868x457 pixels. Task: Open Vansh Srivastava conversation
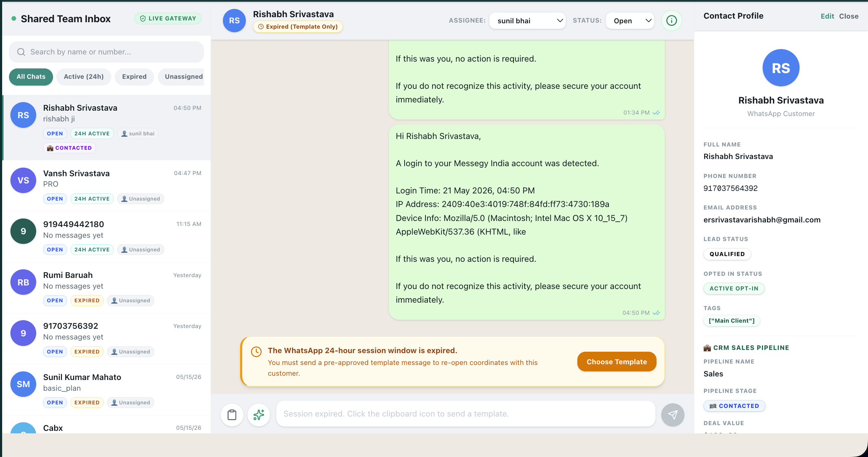click(x=106, y=186)
